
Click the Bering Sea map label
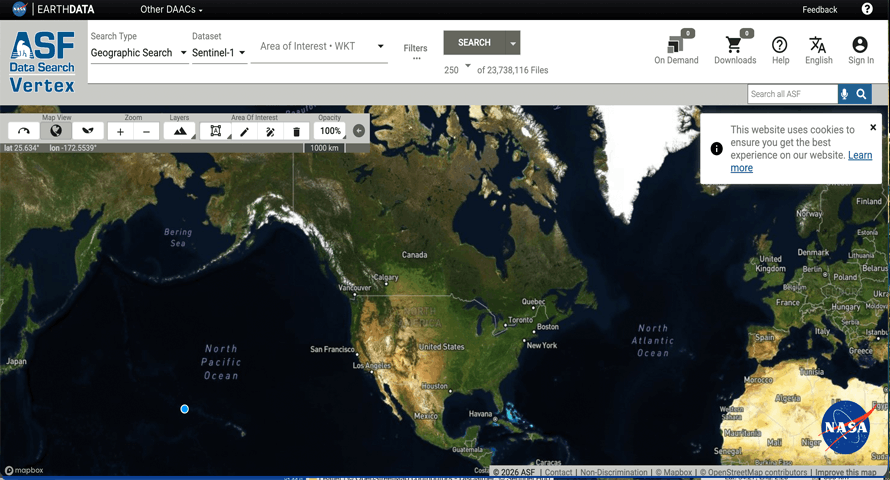[178, 238]
